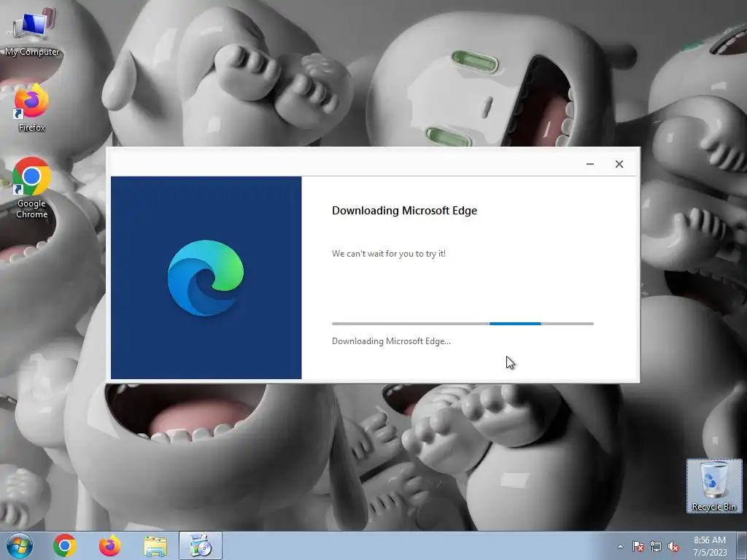Select the Edge installer taskbar item
The height and width of the screenshot is (560, 747).
coord(201,545)
